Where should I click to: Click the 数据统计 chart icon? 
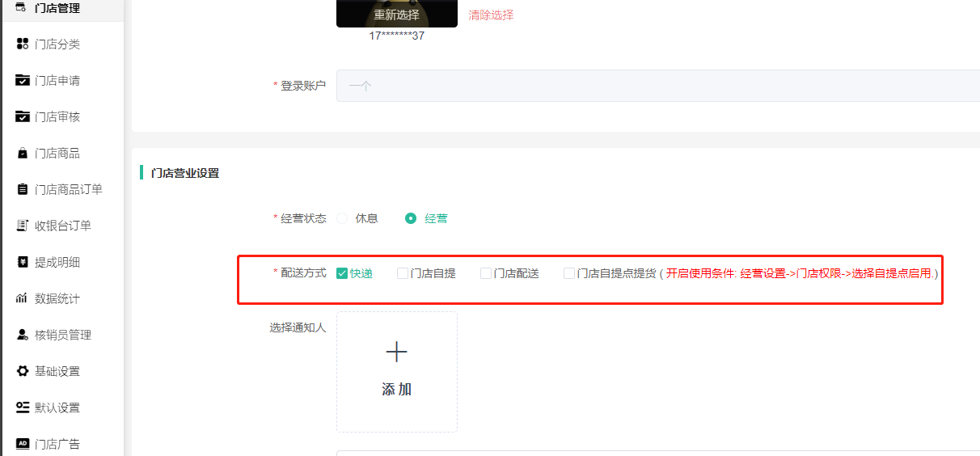23,298
